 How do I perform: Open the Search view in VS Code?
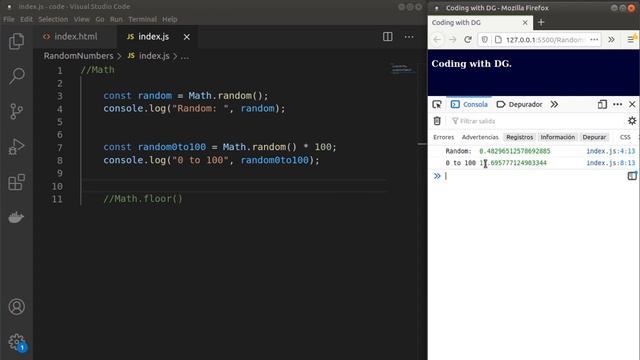click(x=16, y=76)
